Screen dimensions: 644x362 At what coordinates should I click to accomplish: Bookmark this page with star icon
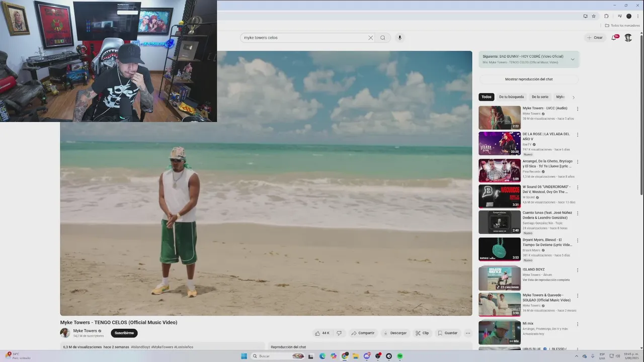pos(594,16)
